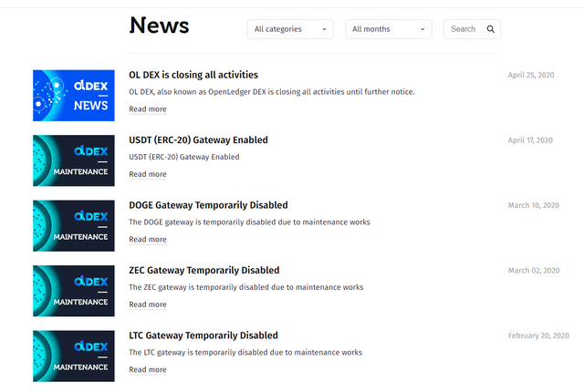Click Read more under OL DEX closing

pyautogui.click(x=148, y=109)
